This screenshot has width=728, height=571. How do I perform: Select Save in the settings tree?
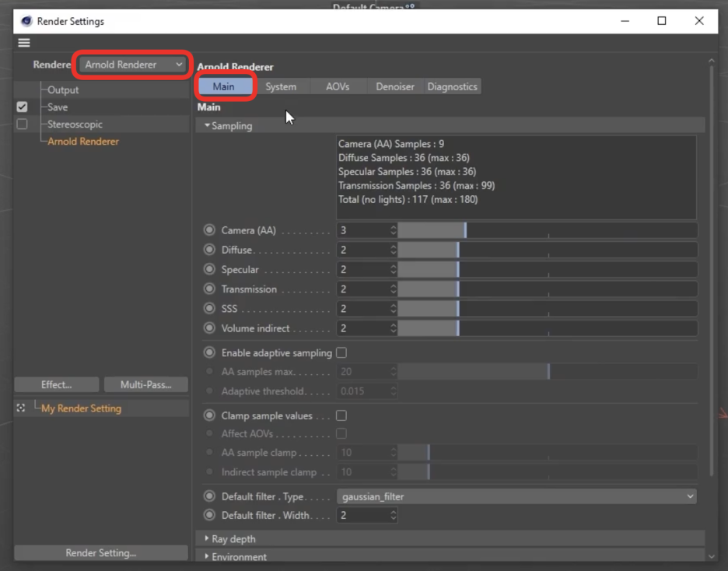click(58, 107)
